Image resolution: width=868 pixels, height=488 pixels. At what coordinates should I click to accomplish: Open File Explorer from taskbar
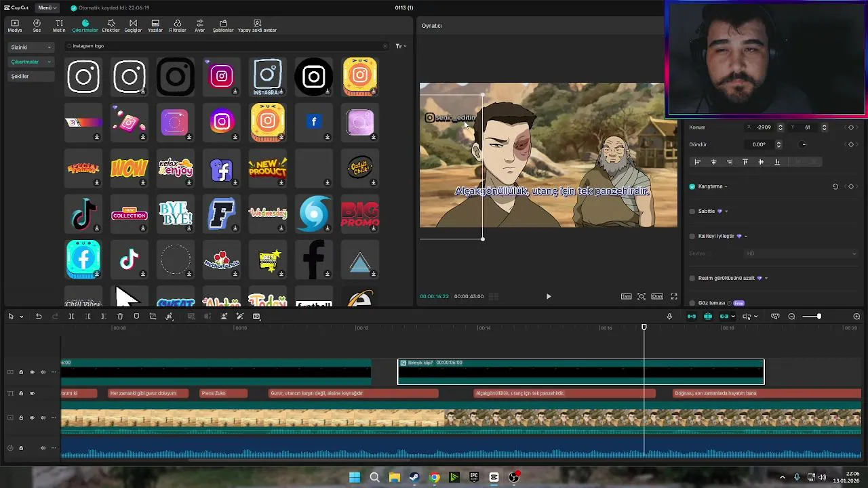coord(395,477)
